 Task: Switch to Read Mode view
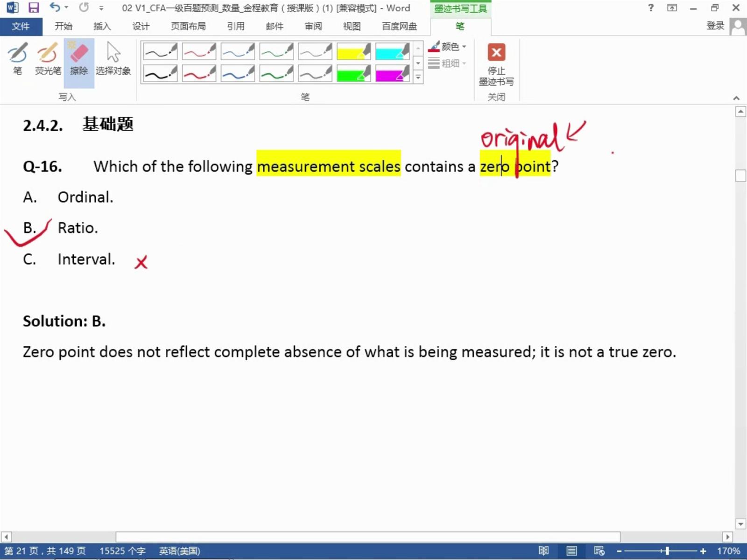pos(543,551)
